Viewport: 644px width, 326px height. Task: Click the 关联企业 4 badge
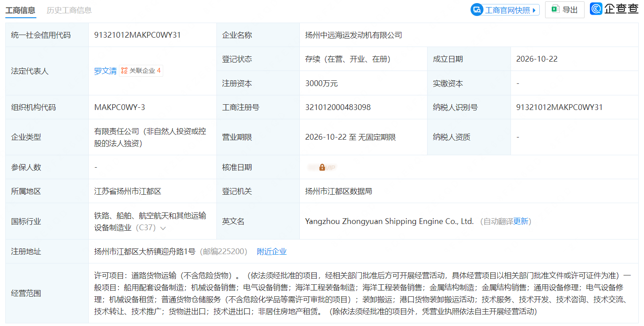[x=141, y=71]
